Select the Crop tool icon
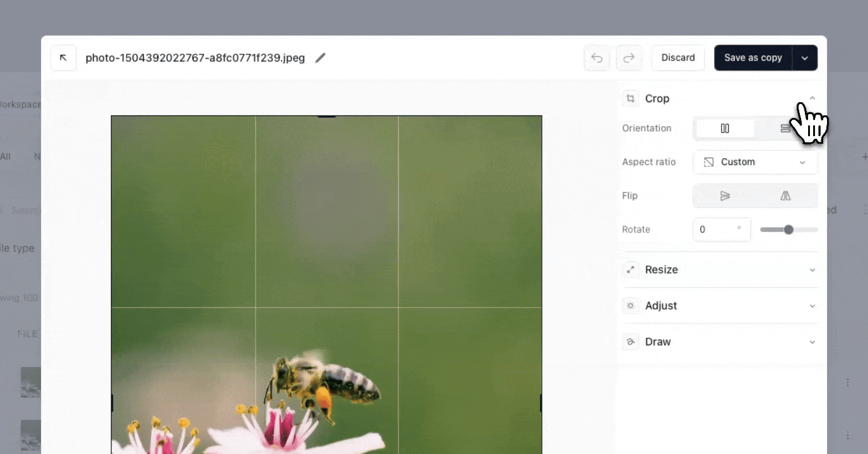868x454 pixels. [x=630, y=98]
